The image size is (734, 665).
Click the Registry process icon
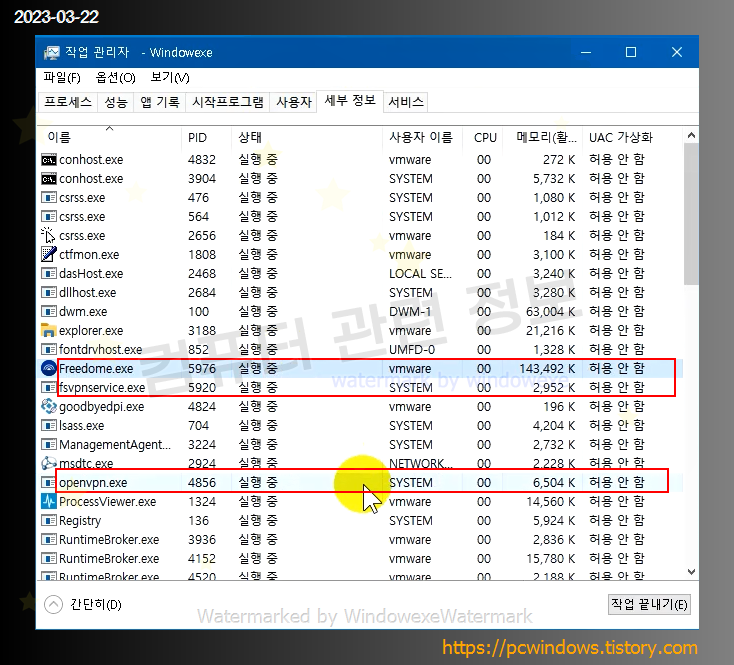[x=49, y=520]
